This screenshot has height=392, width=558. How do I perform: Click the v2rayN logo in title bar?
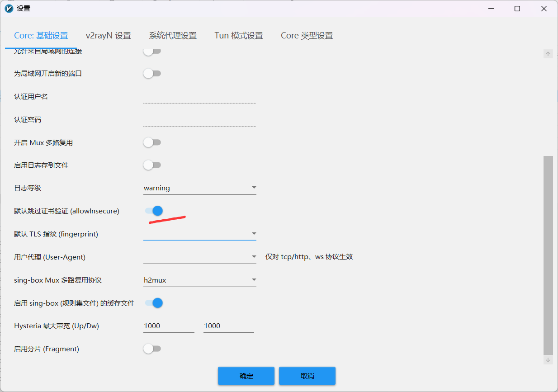pos(9,9)
